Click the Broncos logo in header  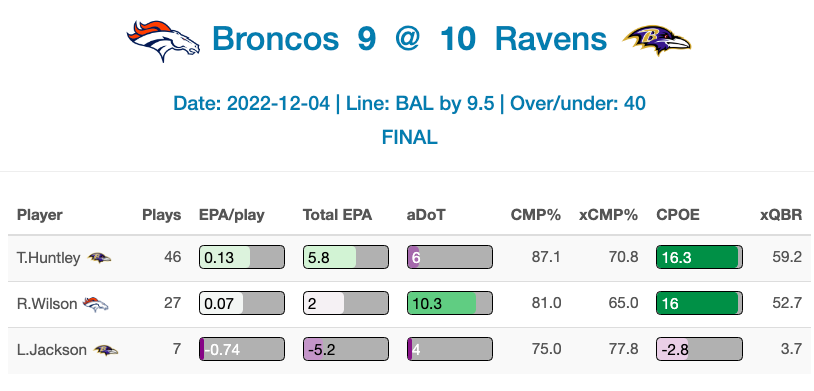(x=163, y=41)
